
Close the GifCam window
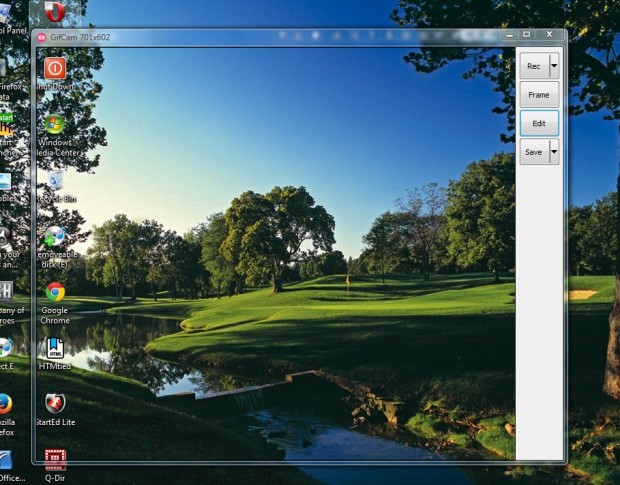(549, 35)
